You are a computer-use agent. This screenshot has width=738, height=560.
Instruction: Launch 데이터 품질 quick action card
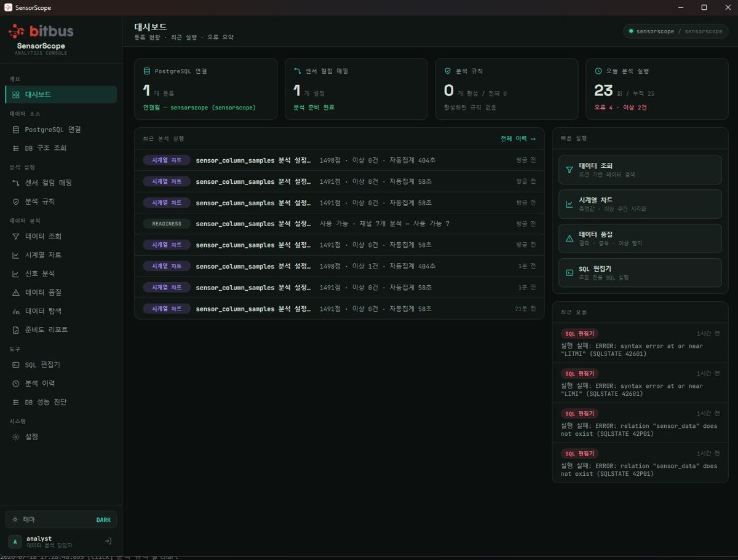(x=640, y=239)
